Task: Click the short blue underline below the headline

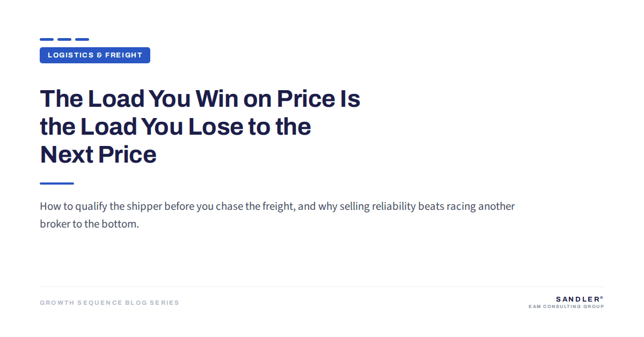Action: [x=57, y=184]
